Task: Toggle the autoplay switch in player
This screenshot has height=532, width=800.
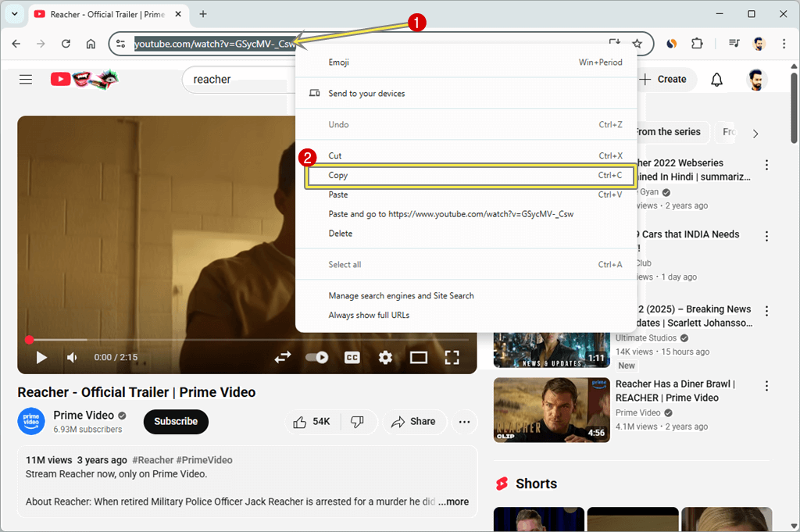Action: 317,358
